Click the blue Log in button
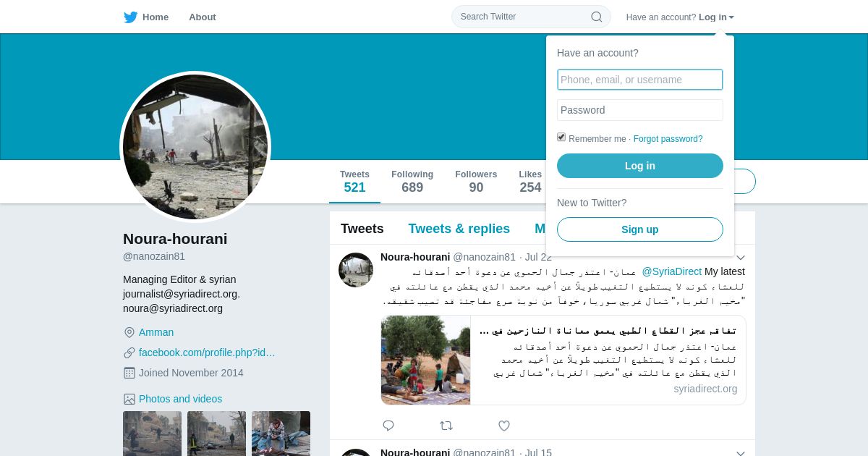Image resolution: width=868 pixels, height=456 pixels. 640,166
